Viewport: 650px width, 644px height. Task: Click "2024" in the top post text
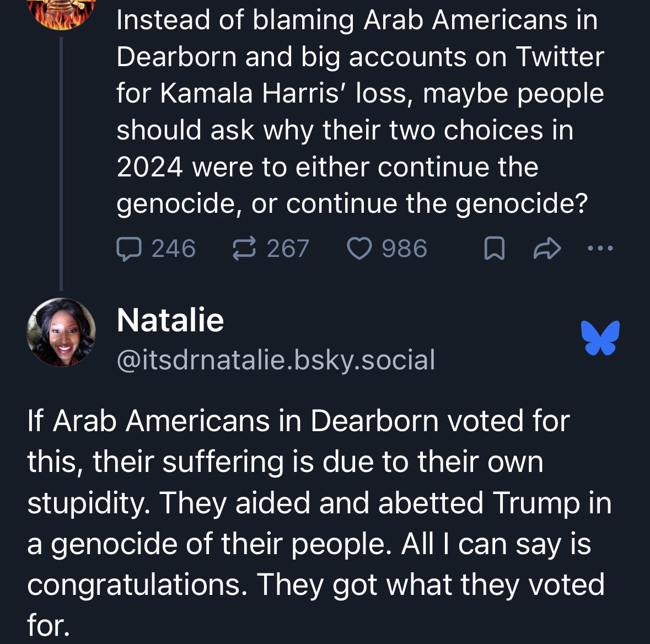149,167
